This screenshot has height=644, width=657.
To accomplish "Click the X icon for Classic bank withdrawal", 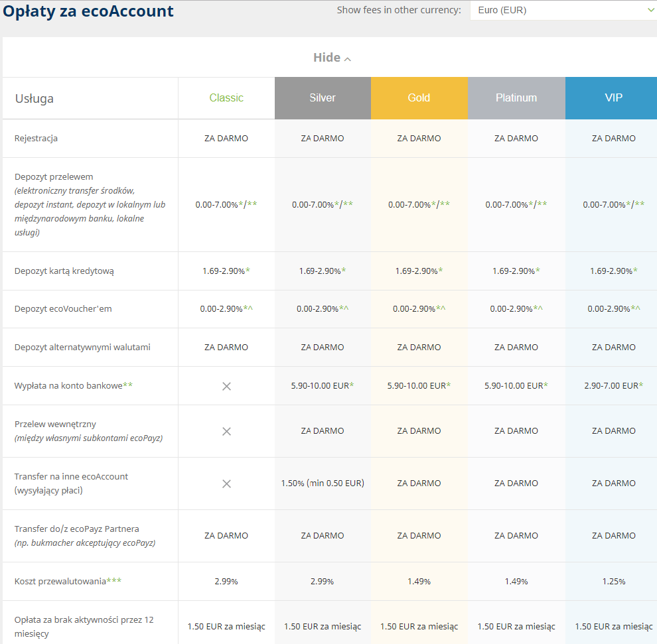I will pyautogui.click(x=226, y=386).
